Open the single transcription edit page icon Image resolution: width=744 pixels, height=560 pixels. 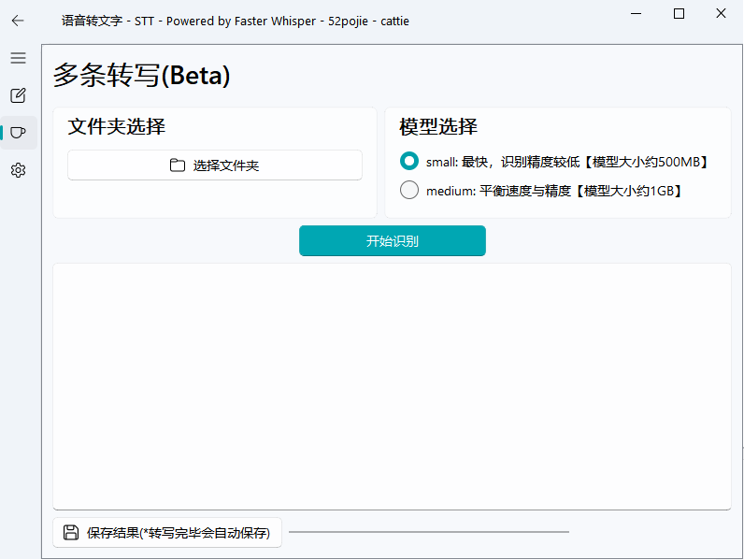coord(18,95)
